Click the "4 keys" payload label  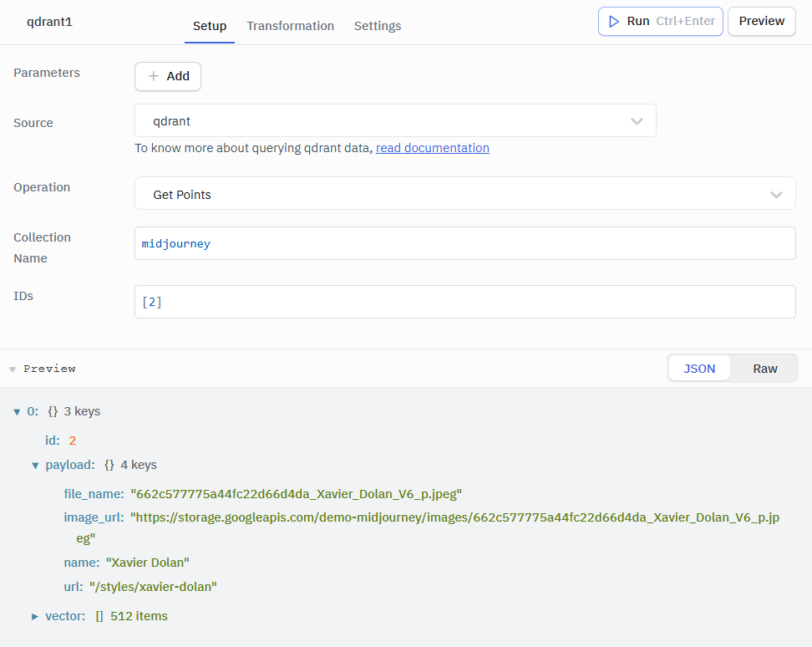click(x=139, y=465)
